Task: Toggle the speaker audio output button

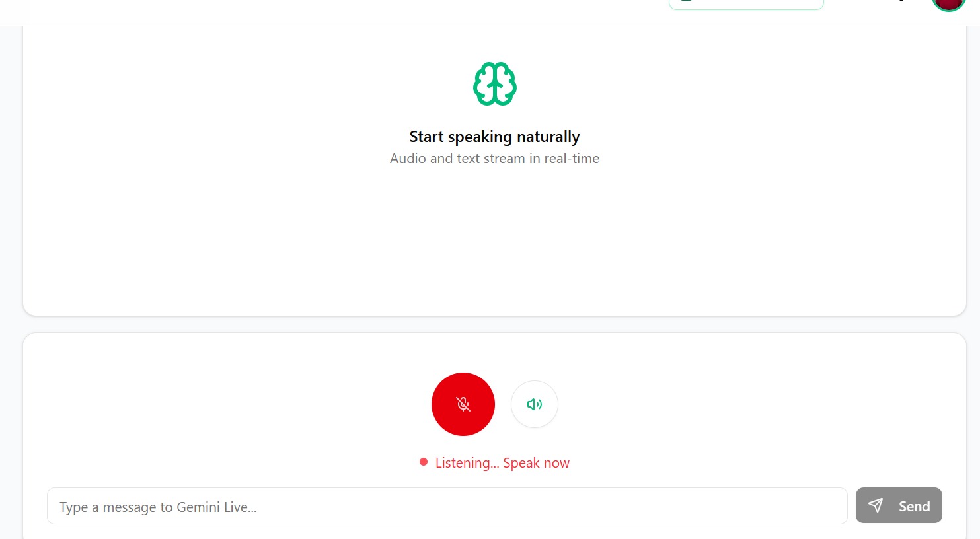Action: click(x=534, y=404)
